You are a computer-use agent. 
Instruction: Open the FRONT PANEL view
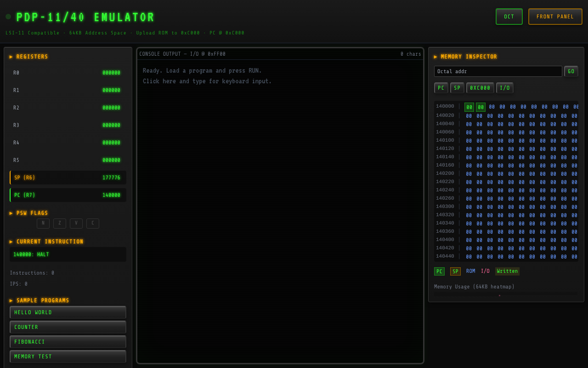pyautogui.click(x=555, y=16)
